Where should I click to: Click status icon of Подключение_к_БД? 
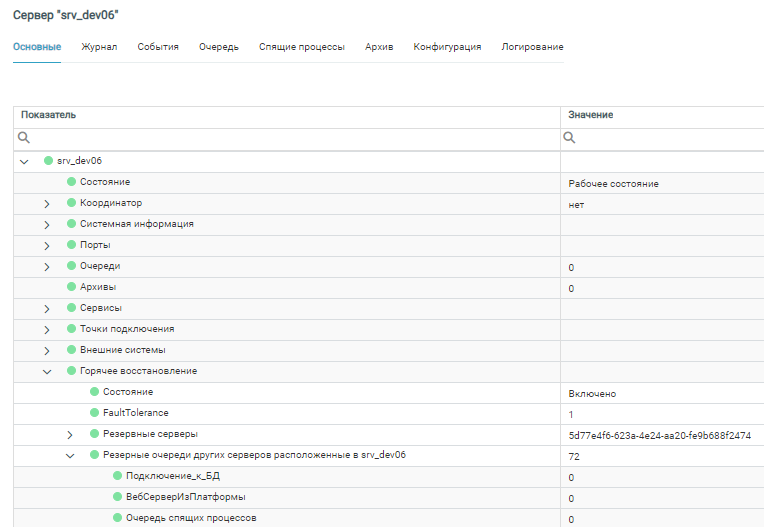coord(117,476)
